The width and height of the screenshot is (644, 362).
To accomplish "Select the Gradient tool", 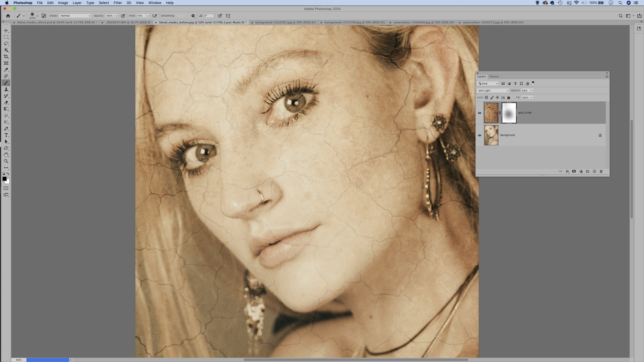I will (6, 109).
